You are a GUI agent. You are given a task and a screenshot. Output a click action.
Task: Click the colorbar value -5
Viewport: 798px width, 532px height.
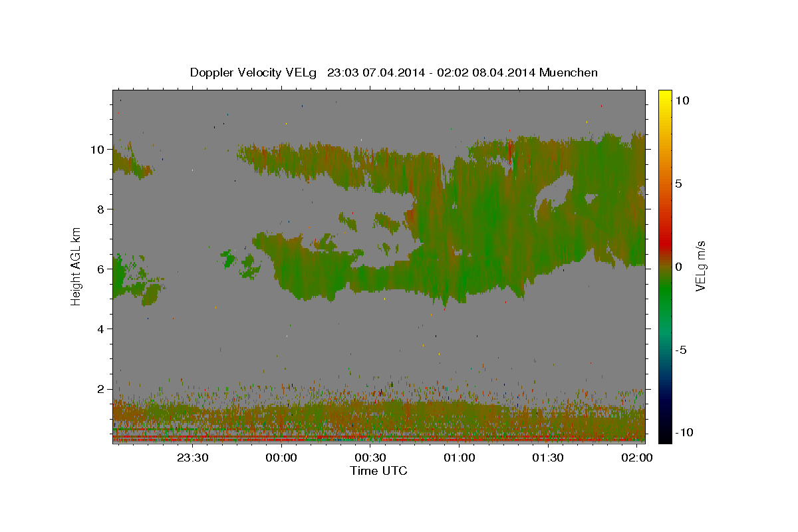[680, 350]
